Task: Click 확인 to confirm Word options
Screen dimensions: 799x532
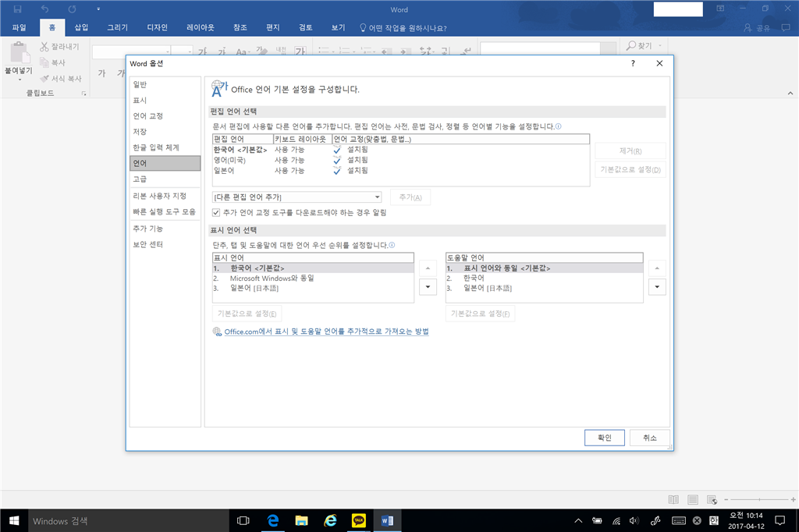Action: point(605,438)
